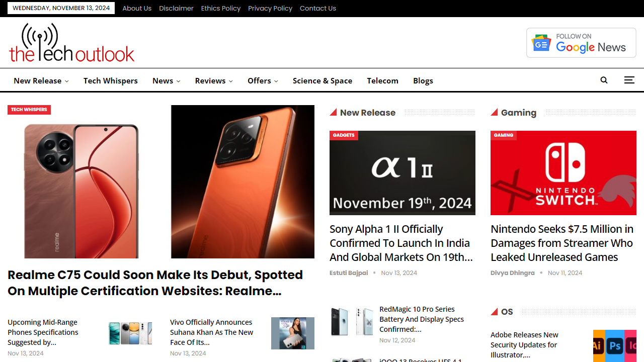Expand the New Release dropdown
The height and width of the screenshot is (362, 644).
pyautogui.click(x=41, y=80)
